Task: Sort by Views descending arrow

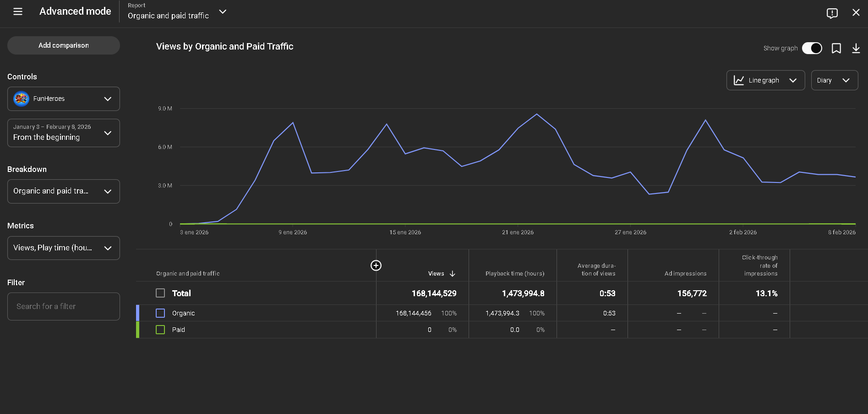Action: coord(453,274)
